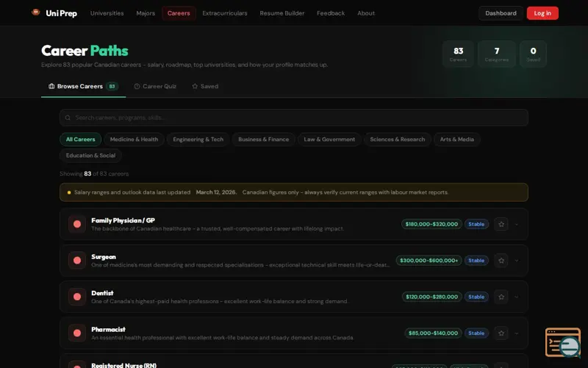Filter by Law & Government
The height and width of the screenshot is (368, 588).
pyautogui.click(x=329, y=139)
